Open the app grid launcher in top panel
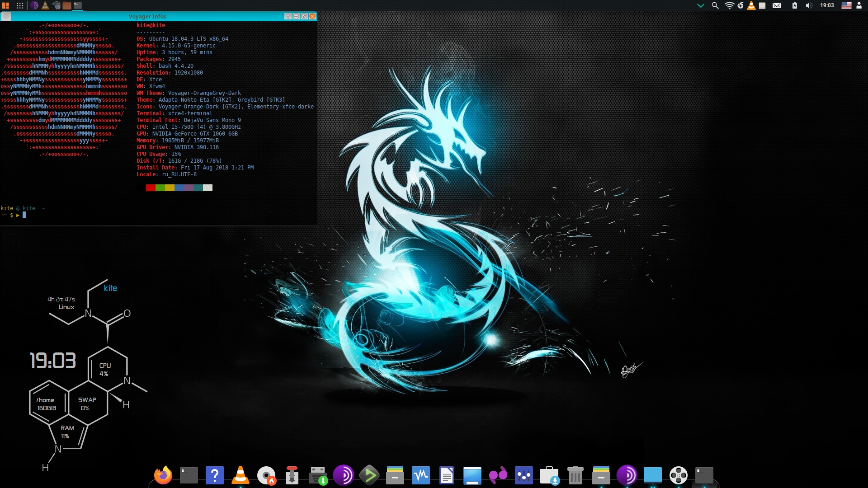Viewport: 868px width, 488px height. (x=20, y=5)
